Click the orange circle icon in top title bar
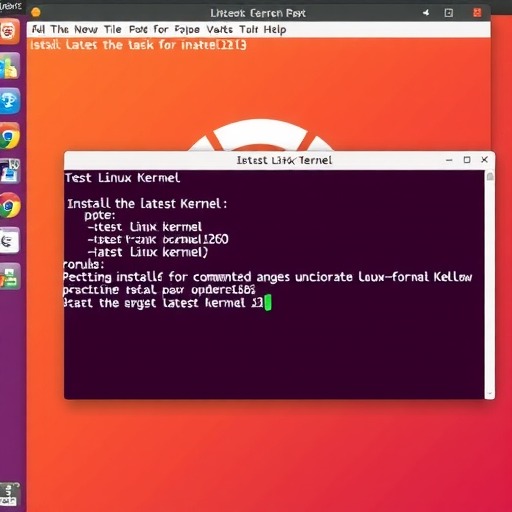512x512 pixels. pyautogui.click(x=36, y=13)
